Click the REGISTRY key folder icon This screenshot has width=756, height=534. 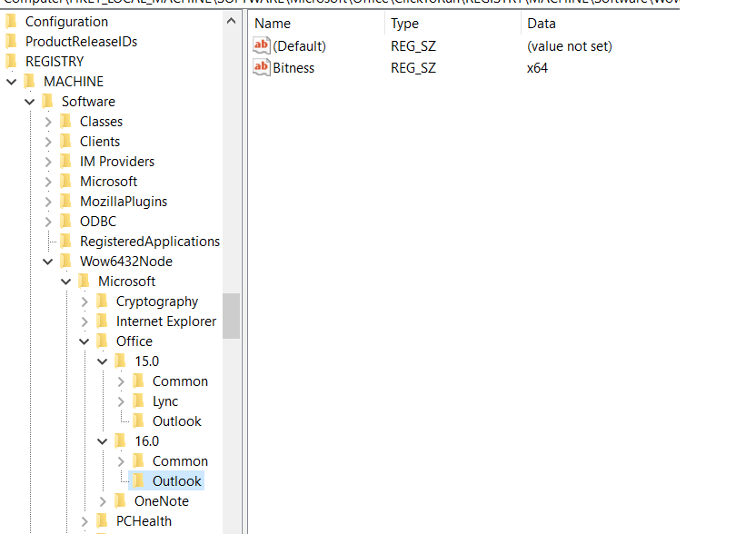tap(12, 62)
